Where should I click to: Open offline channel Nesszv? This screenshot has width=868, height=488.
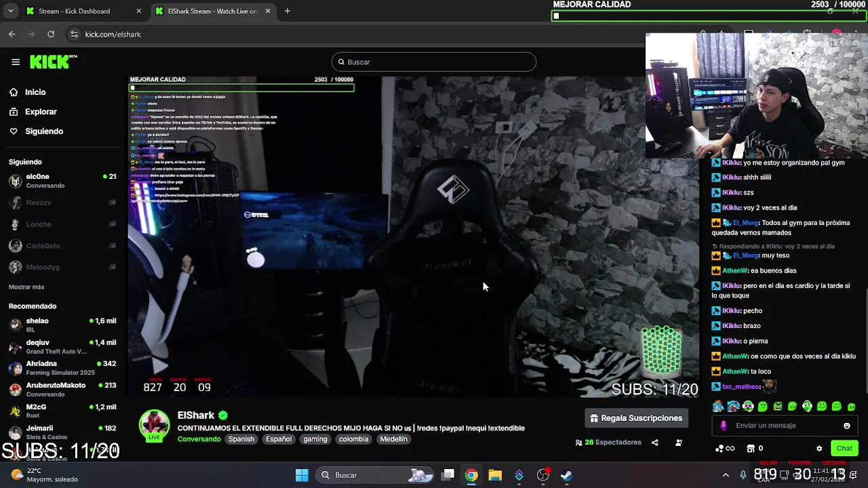point(62,203)
